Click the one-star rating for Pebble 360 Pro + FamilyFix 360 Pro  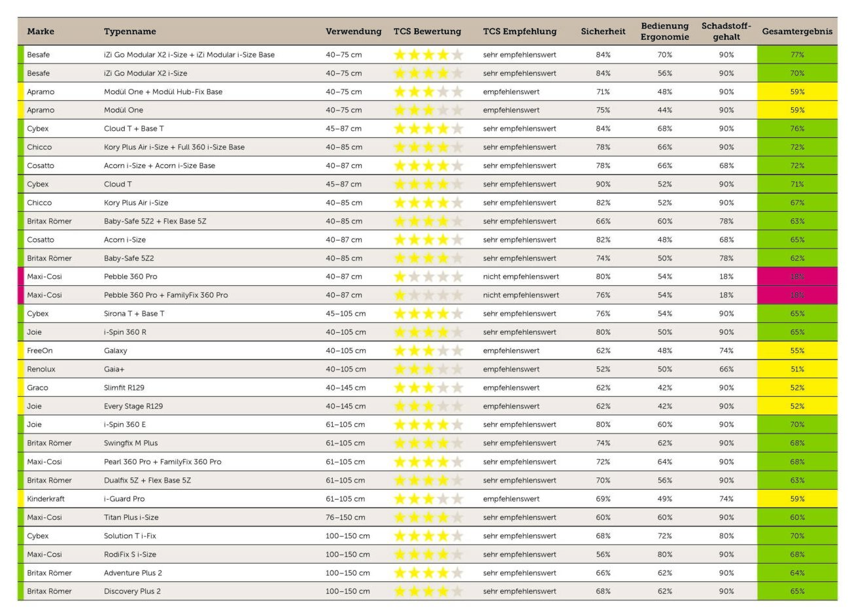[428, 295]
